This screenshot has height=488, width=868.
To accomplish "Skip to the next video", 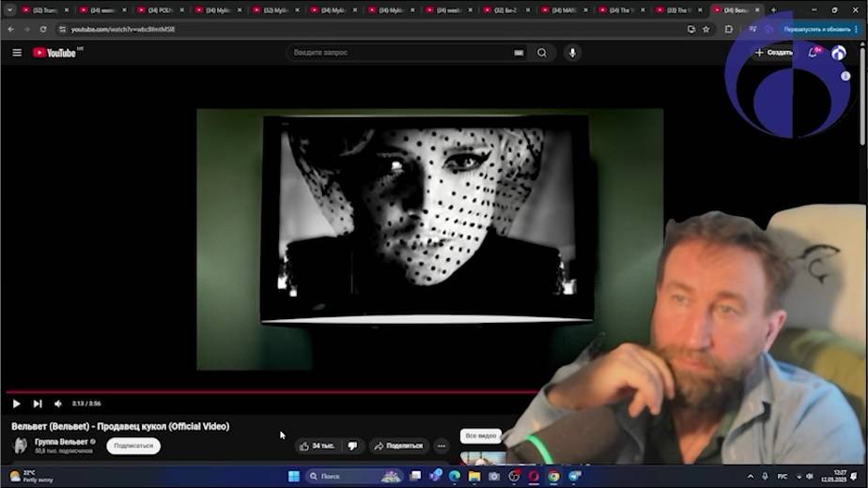I will (37, 404).
